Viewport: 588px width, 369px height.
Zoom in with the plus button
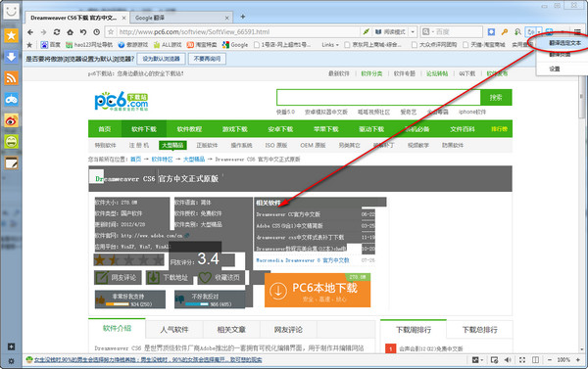[x=578, y=360]
